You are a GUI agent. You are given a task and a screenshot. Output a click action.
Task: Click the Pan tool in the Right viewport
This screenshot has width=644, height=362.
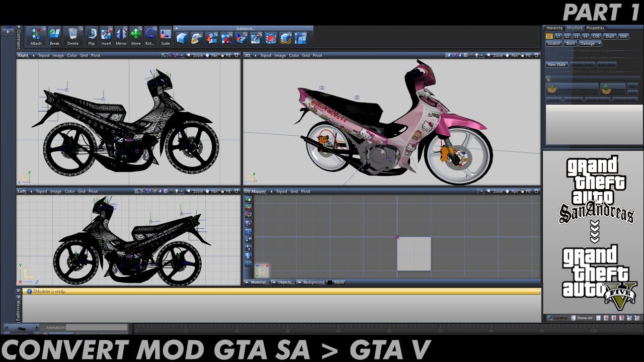coord(212,55)
